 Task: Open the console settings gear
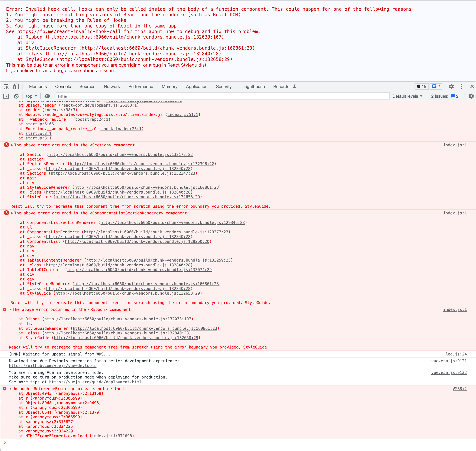tap(471, 96)
